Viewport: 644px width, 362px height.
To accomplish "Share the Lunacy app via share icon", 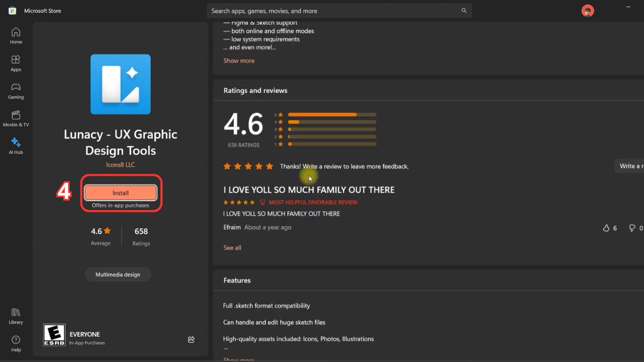I will click(191, 339).
